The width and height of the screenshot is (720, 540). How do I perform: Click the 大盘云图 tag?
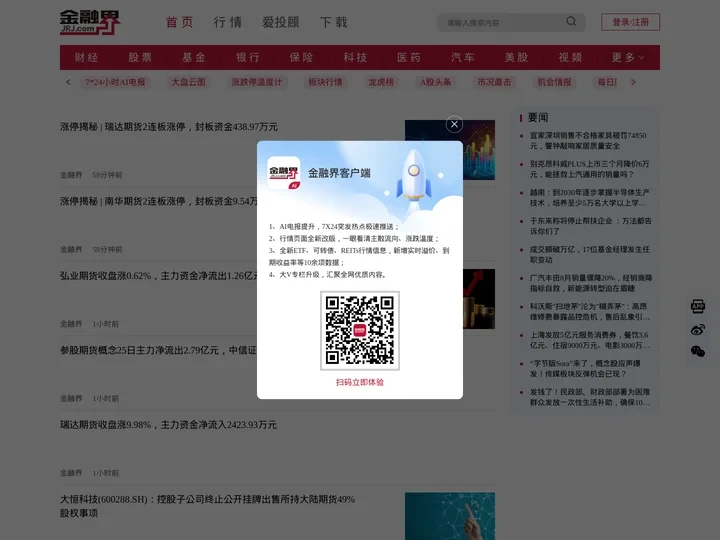coord(188,82)
